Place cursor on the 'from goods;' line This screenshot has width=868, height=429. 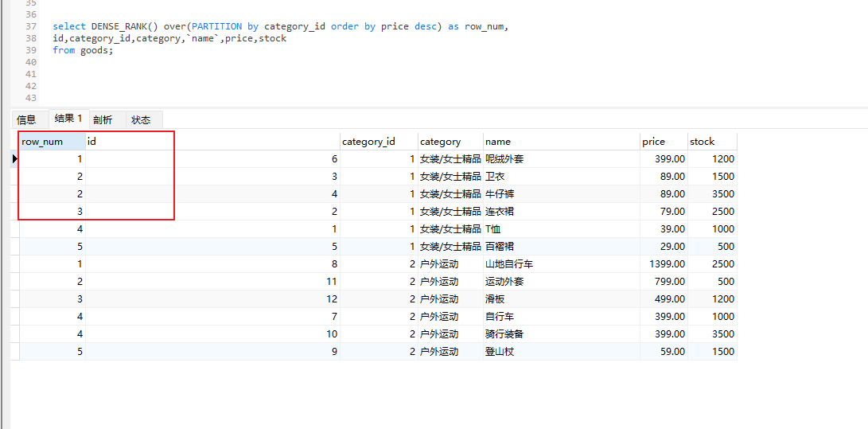pos(83,50)
